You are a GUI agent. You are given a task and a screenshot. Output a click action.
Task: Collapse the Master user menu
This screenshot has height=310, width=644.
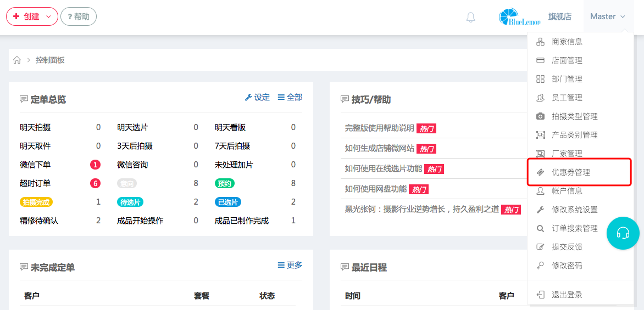click(607, 16)
